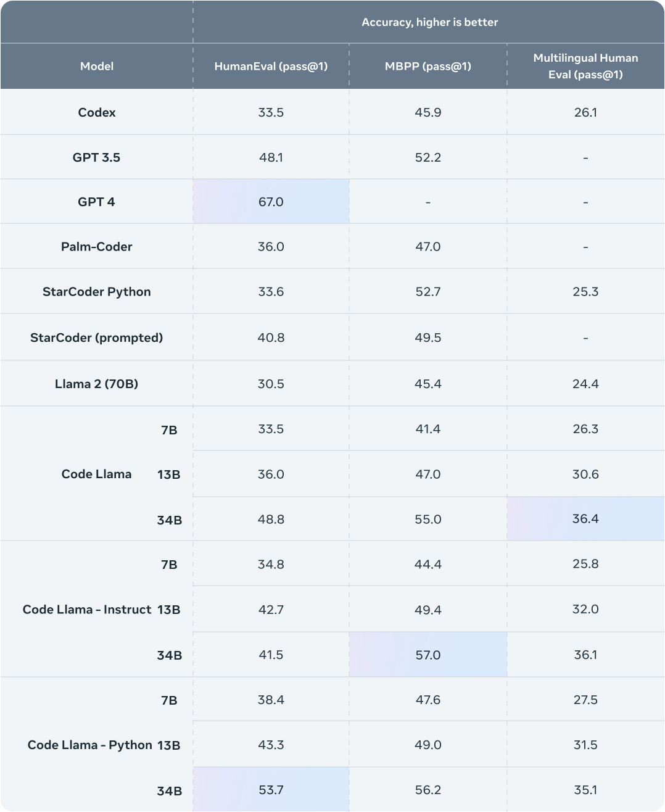Select the StarCoder Python model name
The width and height of the screenshot is (665, 812).
[x=97, y=292]
